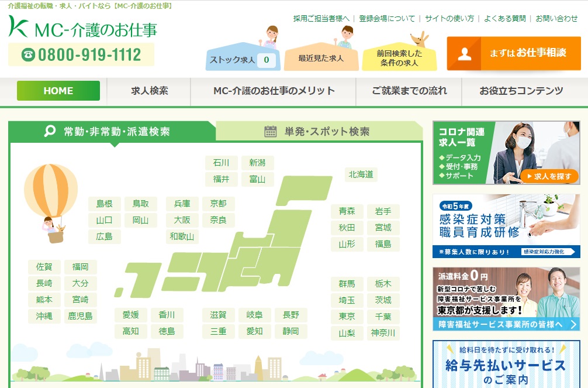
Task: Click the phone number 0800-919-1112
Action: [x=81, y=54]
